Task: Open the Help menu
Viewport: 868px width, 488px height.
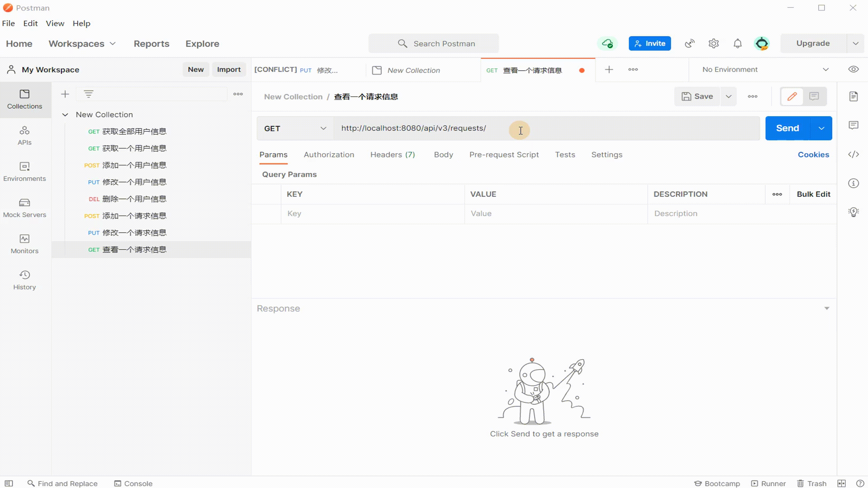Action: tap(82, 23)
